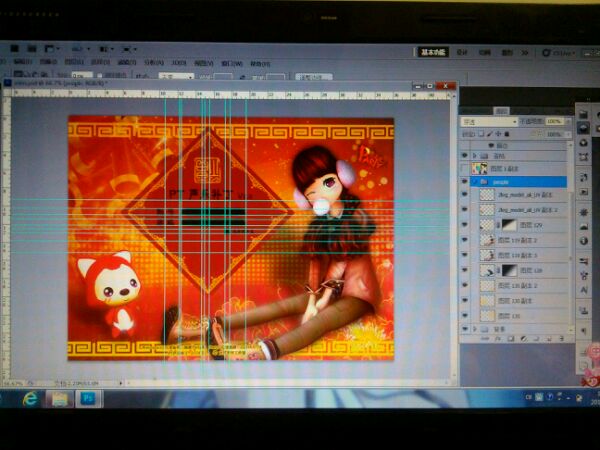Toggle the anti-alias checkbox in options bar

click(x=99, y=76)
